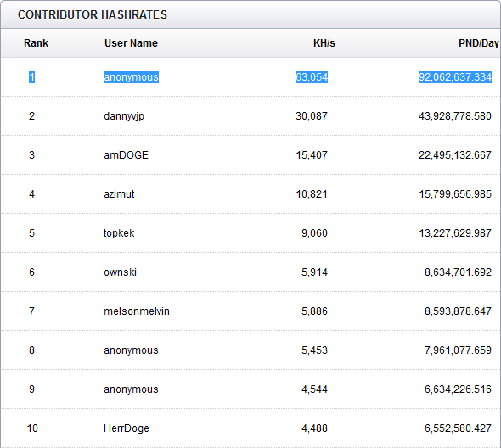This screenshot has width=501, height=448.
Task: Click user name ownski
Action: 120,272
